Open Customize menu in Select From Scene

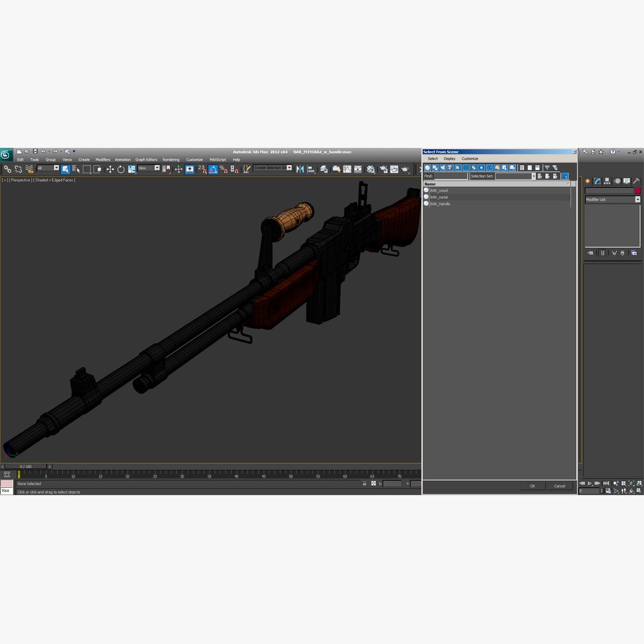[469, 159]
